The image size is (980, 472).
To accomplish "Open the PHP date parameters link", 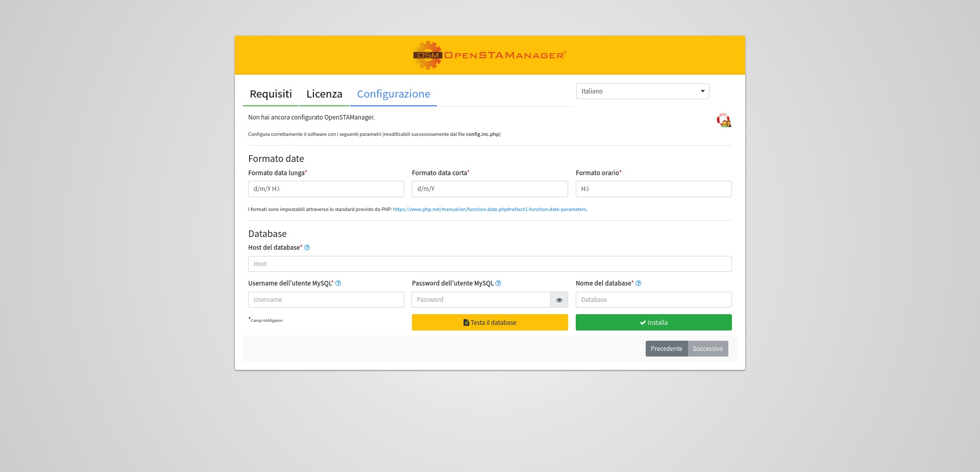I will tap(489, 209).
